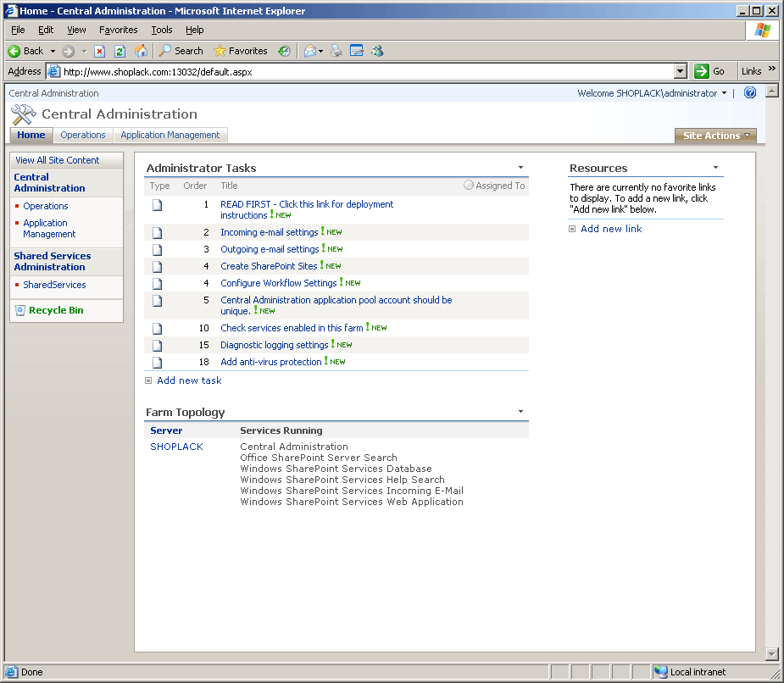Click document icon for Diagnostic logging settings

[x=158, y=346]
